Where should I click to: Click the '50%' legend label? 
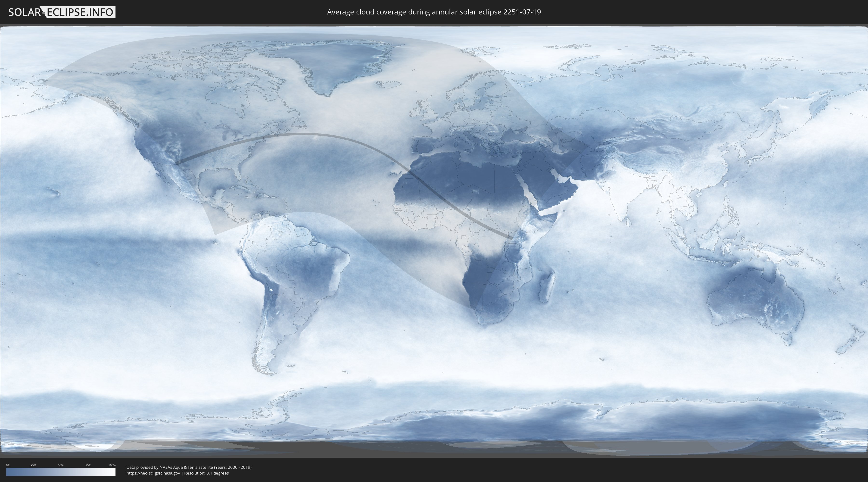click(61, 465)
